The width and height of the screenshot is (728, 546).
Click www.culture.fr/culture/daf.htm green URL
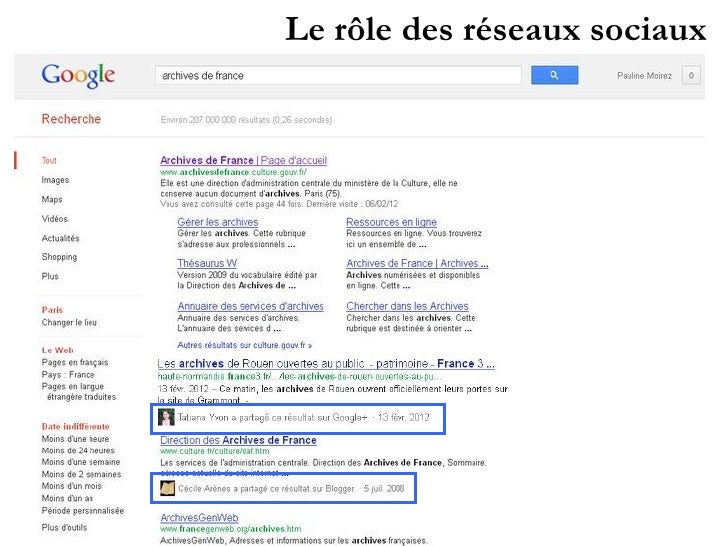214,451
